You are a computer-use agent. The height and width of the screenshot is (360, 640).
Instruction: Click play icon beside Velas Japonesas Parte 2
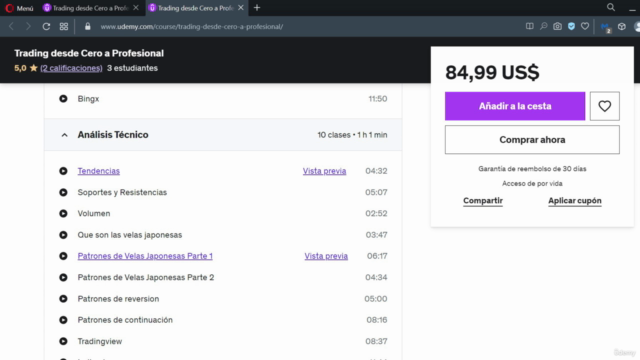pos(63,277)
